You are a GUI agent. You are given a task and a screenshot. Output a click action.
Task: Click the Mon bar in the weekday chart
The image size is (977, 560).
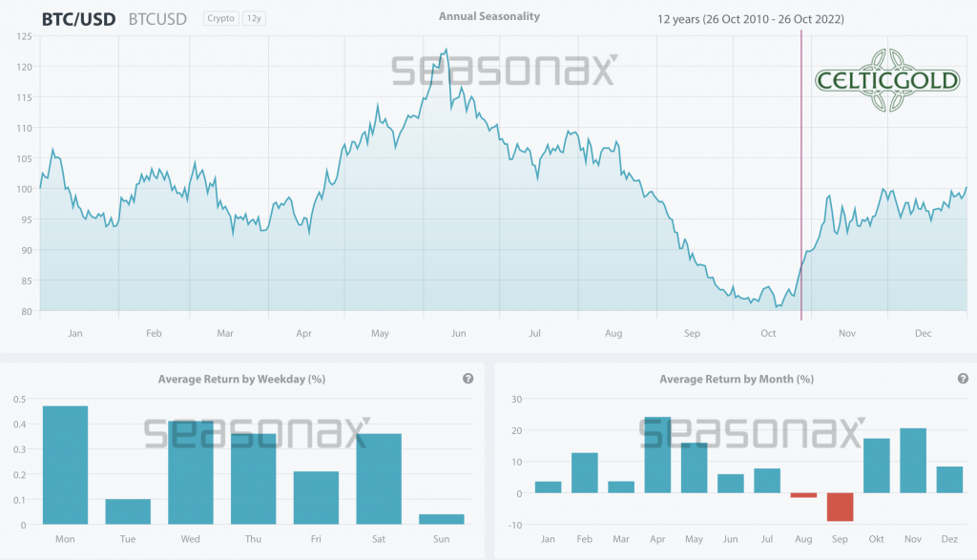pyautogui.click(x=65, y=466)
